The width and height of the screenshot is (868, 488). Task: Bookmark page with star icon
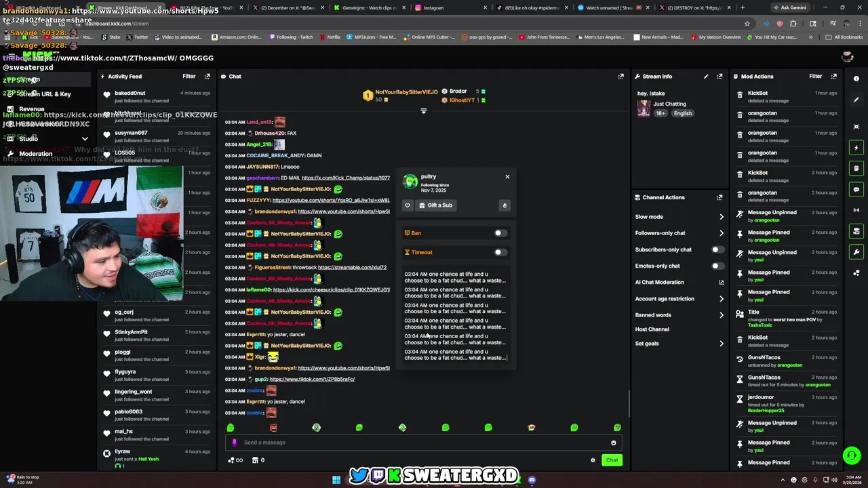point(747,24)
